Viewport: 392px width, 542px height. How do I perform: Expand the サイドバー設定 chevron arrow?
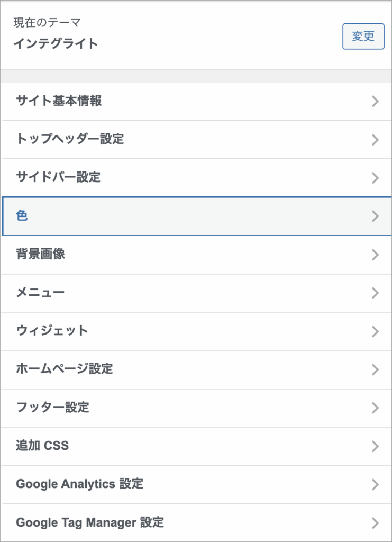pos(376,178)
